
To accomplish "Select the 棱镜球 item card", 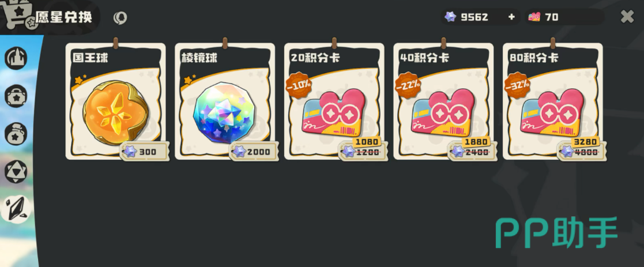I will pyautogui.click(x=225, y=101).
